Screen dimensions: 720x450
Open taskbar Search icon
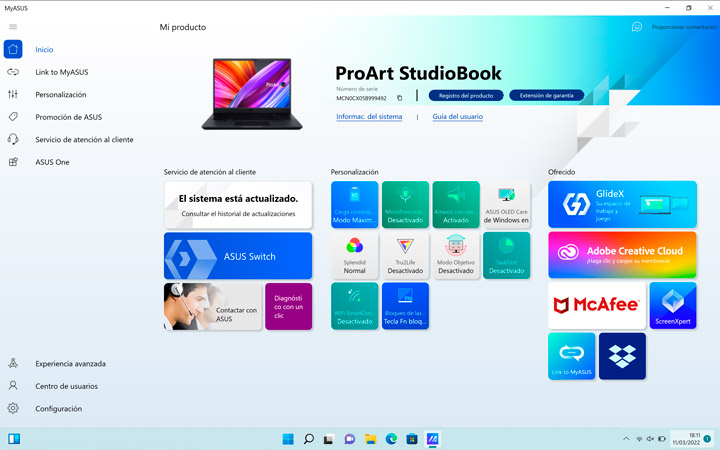(309, 439)
